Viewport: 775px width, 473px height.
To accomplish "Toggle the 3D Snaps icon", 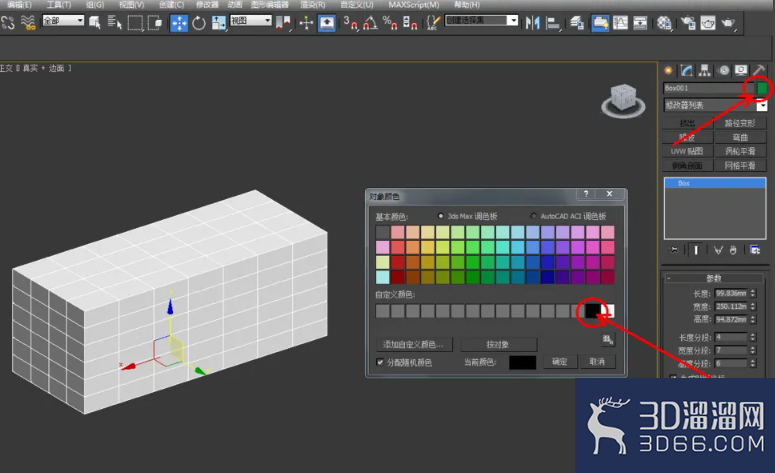I will pyautogui.click(x=350, y=23).
